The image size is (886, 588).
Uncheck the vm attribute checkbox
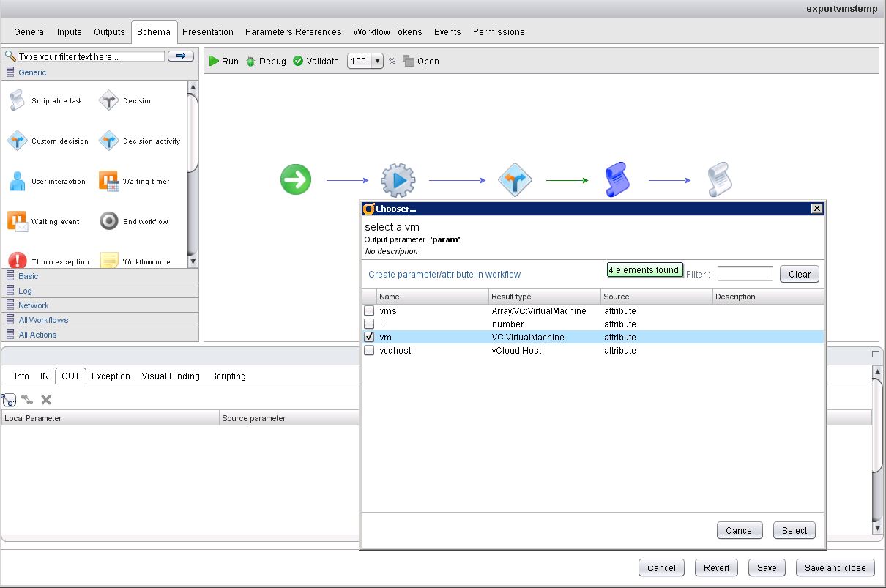point(369,337)
